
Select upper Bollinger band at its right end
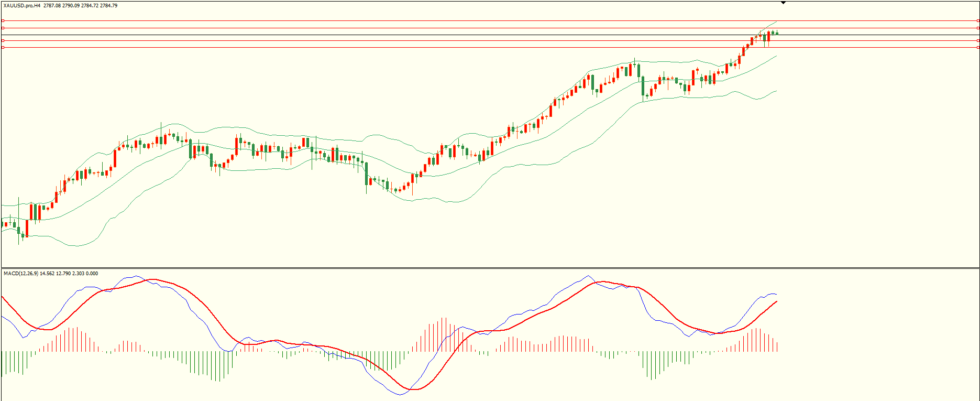pyautogui.click(x=776, y=22)
